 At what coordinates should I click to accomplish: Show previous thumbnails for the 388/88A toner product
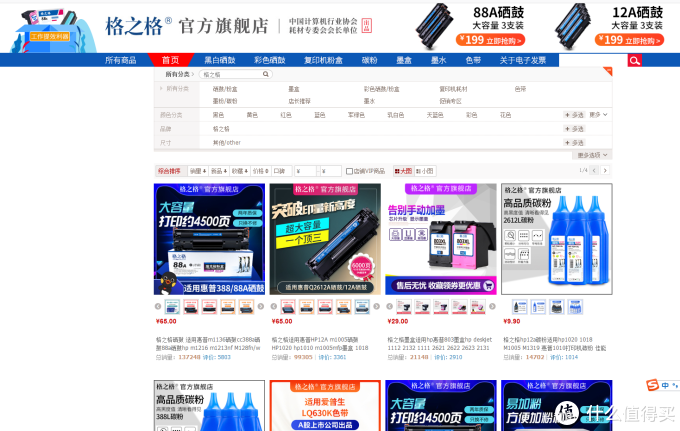pos(158,307)
